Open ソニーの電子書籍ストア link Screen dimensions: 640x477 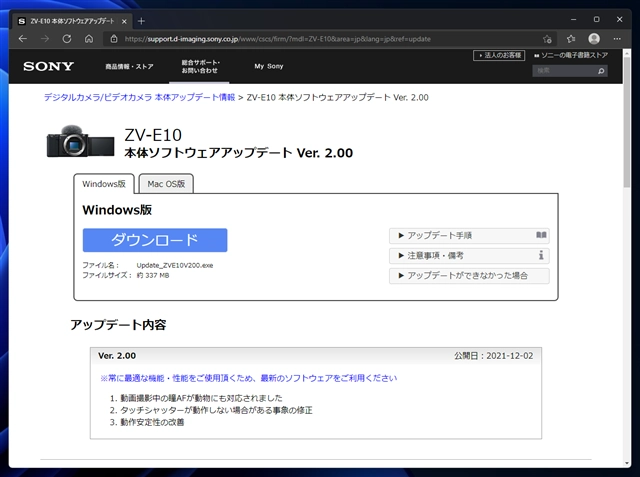tap(571, 55)
